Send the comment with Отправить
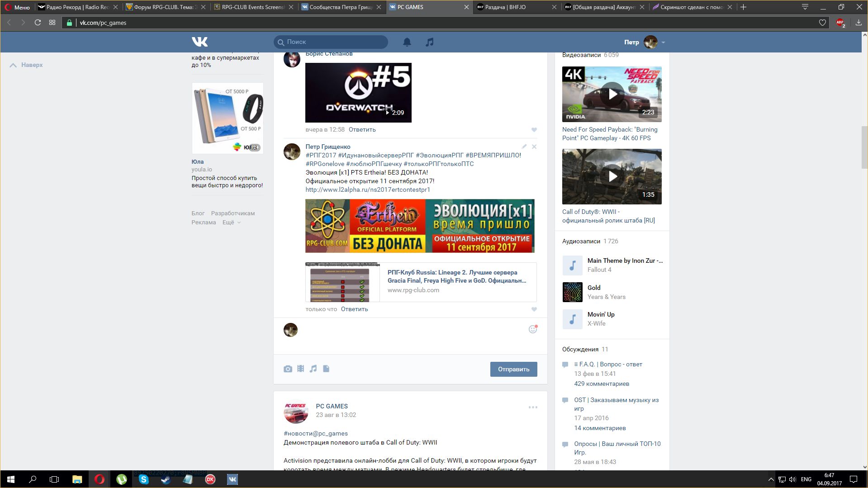The width and height of the screenshot is (868, 488). 513,369
